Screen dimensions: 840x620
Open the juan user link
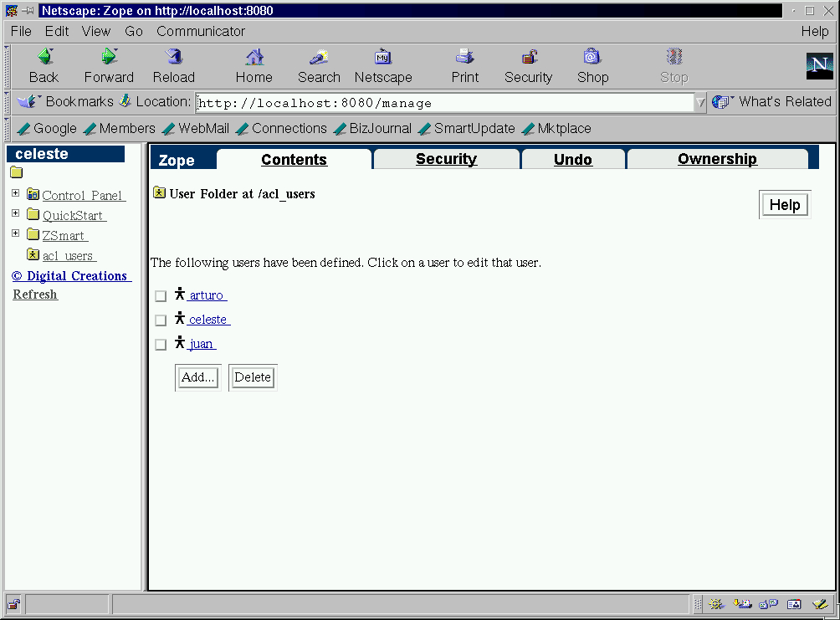(202, 344)
